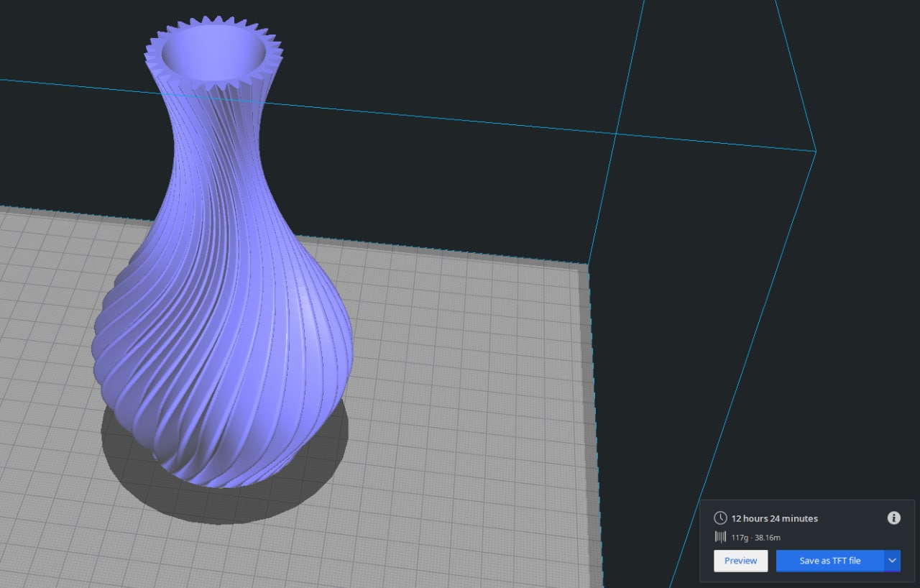This screenshot has height=588, width=920.
Task: Show print details via info icon
Action: (893, 518)
